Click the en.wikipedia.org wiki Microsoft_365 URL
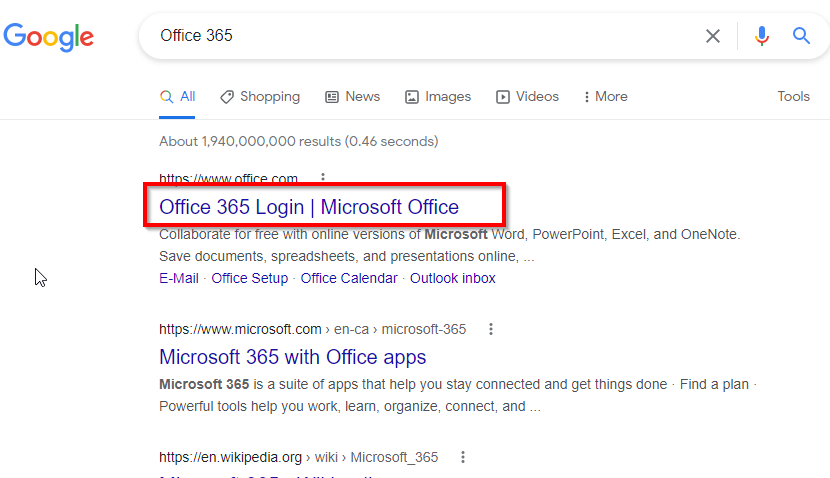Image resolution: width=830 pixels, height=478 pixels. click(x=299, y=457)
